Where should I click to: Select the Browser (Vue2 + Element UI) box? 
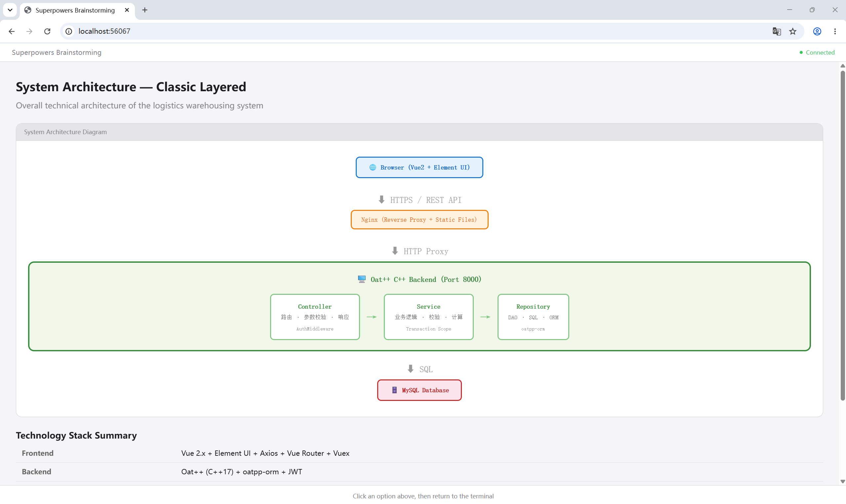point(420,168)
